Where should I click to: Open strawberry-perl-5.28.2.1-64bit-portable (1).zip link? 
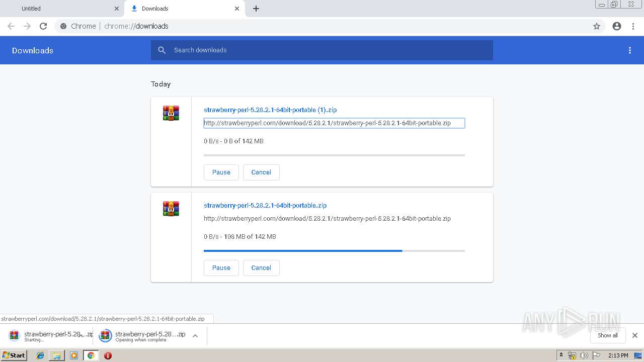pyautogui.click(x=270, y=110)
